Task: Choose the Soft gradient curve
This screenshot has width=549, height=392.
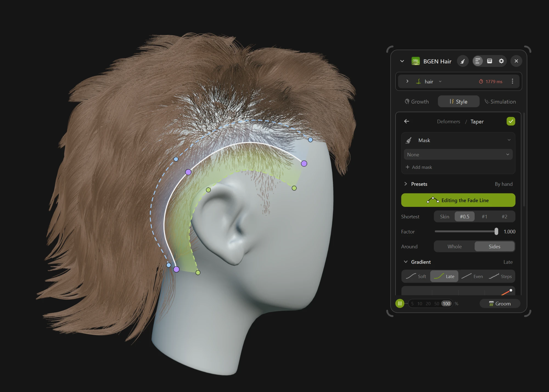Action: 416,276
